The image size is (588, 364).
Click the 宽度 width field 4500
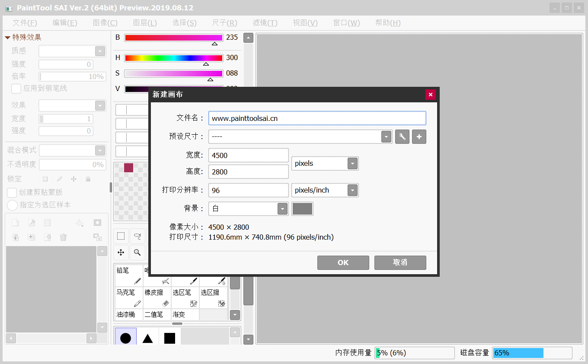249,155
